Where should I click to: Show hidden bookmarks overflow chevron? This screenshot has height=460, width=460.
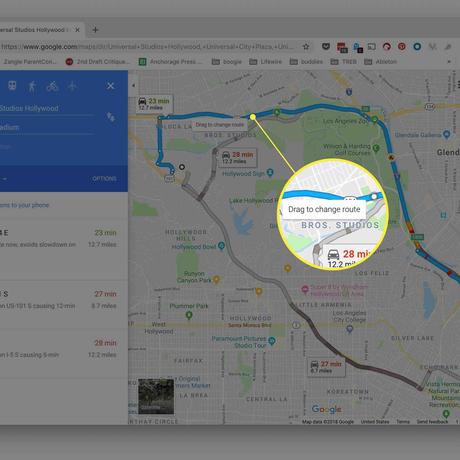(449, 62)
